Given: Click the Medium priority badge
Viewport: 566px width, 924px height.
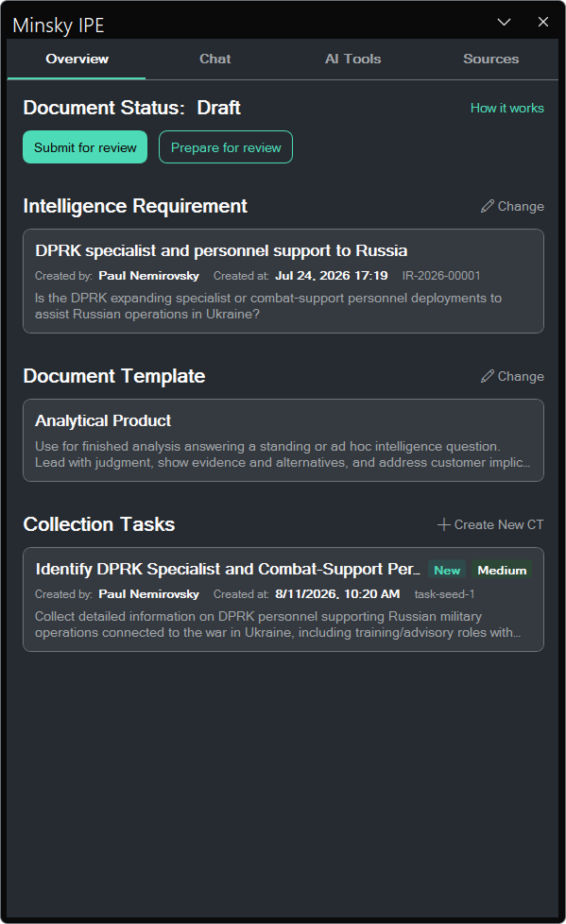Looking at the screenshot, I should 502,570.
